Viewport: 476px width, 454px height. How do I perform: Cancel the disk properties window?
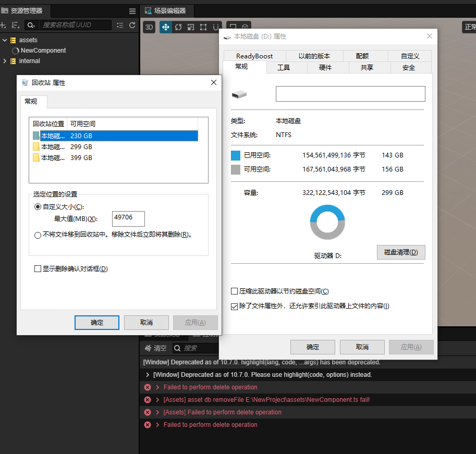coord(362,347)
